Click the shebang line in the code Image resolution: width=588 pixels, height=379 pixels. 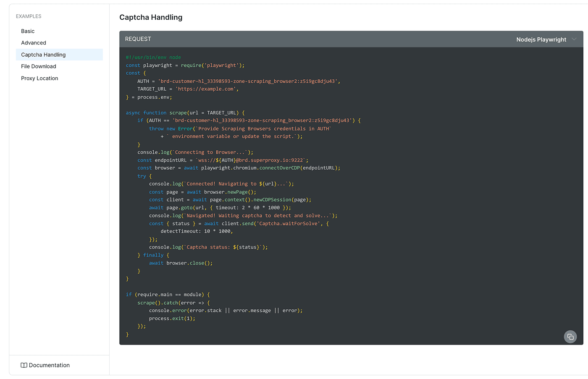pyautogui.click(x=153, y=58)
